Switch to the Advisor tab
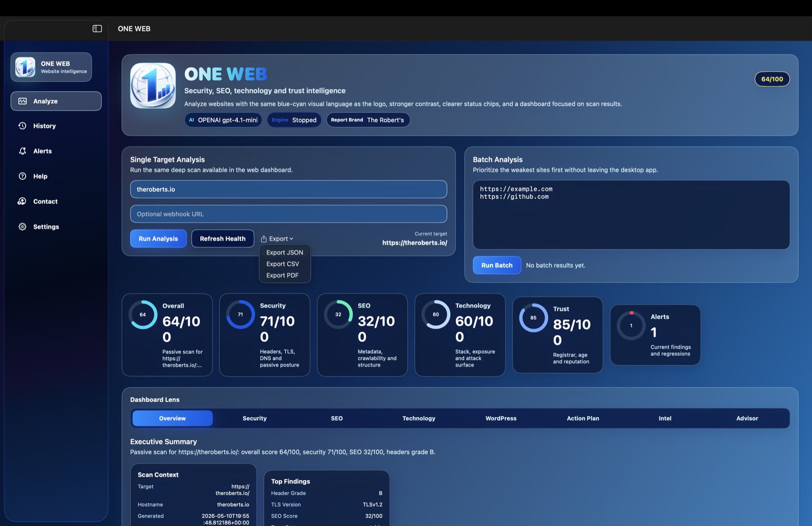 (x=747, y=419)
